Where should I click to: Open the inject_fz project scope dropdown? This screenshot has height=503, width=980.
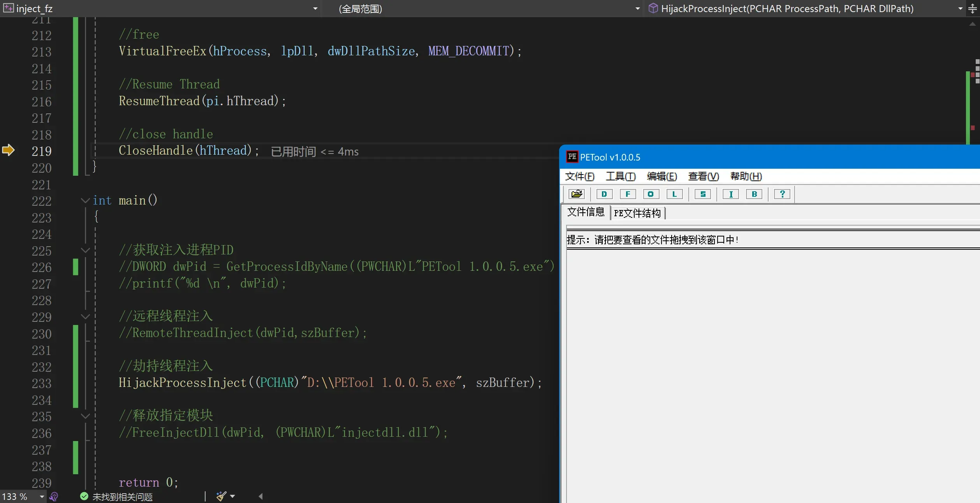315,9
